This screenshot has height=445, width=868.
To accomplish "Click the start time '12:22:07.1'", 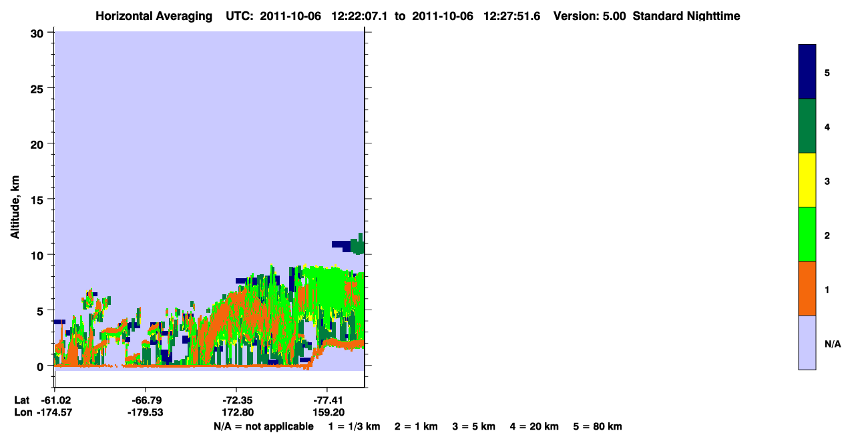I will point(361,16).
